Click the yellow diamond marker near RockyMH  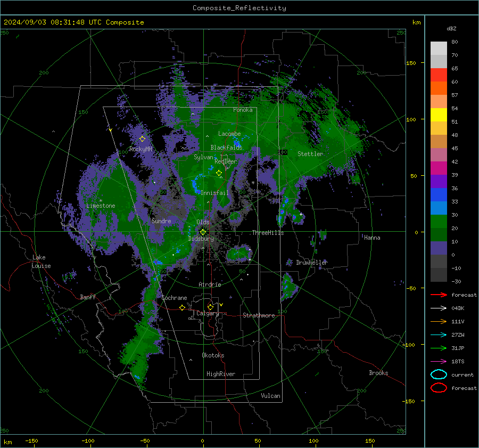tap(142, 139)
